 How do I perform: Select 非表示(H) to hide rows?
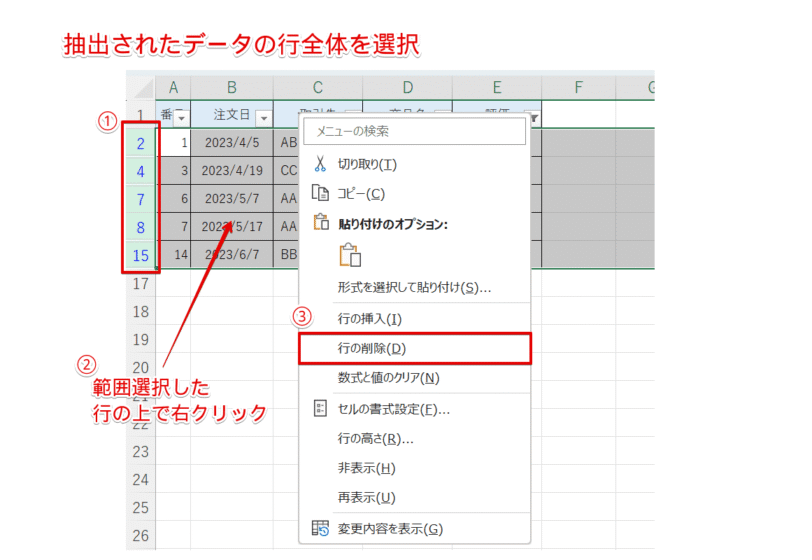click(x=415, y=468)
